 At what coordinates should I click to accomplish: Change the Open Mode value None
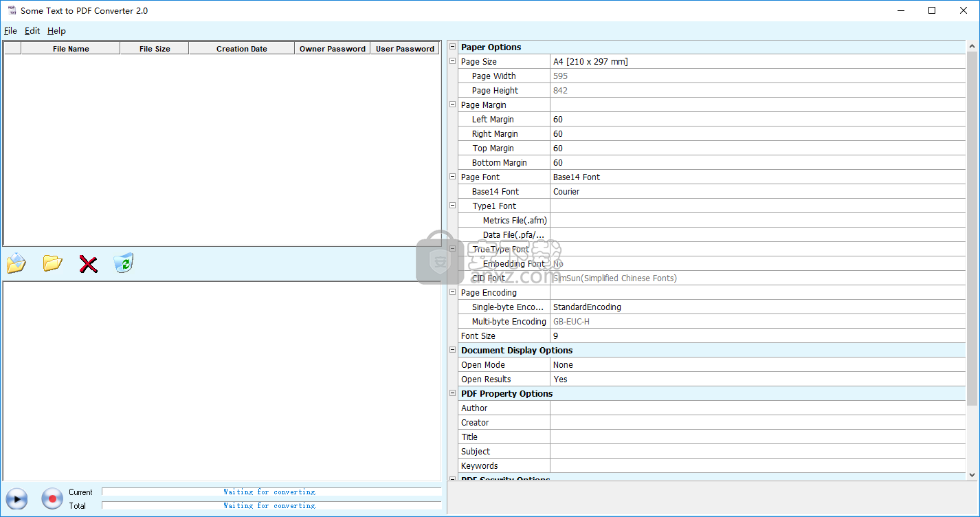tap(758, 364)
